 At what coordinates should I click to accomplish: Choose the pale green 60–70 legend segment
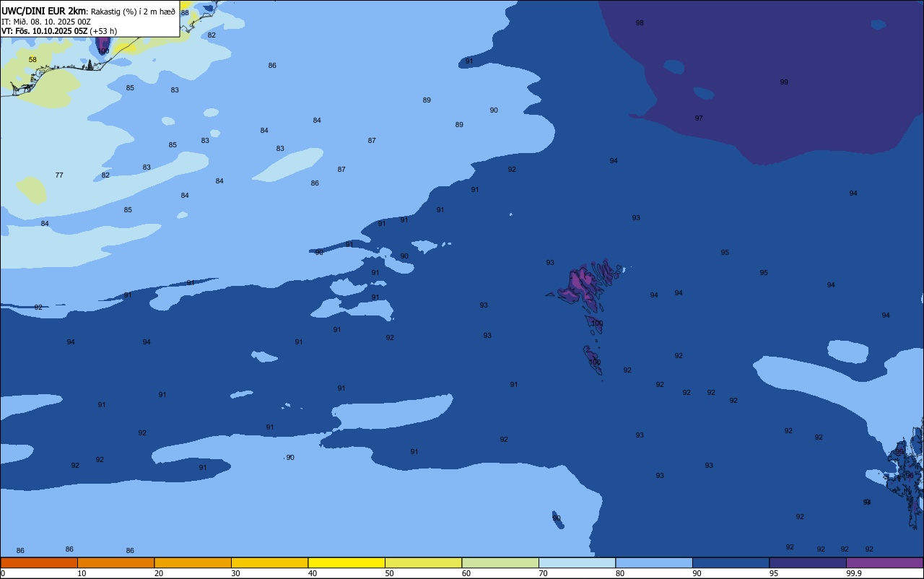[x=500, y=562]
